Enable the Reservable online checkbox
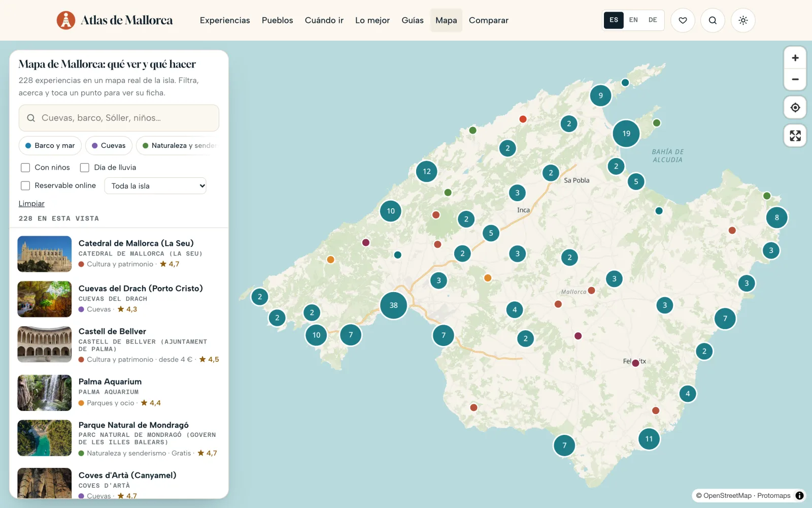Screen dimensions: 812x508 click(x=25, y=186)
